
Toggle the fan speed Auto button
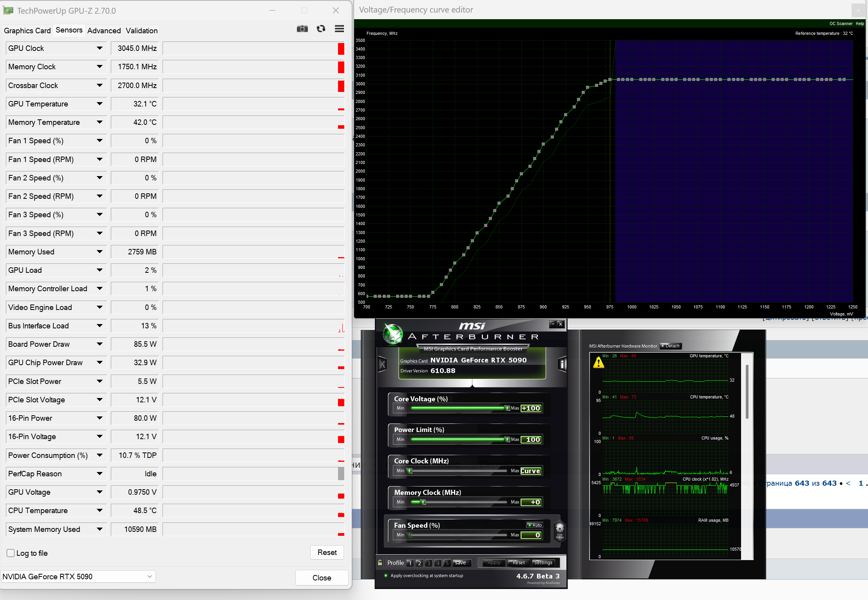(535, 525)
